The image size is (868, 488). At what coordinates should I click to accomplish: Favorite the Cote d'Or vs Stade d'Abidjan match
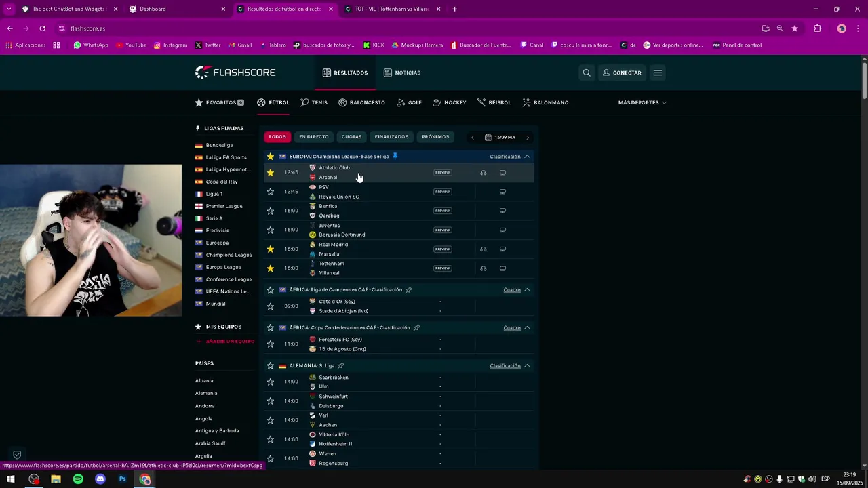(270, 306)
